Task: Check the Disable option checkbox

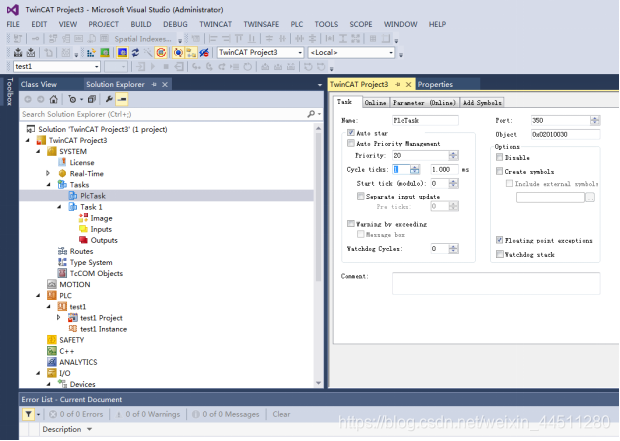Action: pyautogui.click(x=499, y=157)
